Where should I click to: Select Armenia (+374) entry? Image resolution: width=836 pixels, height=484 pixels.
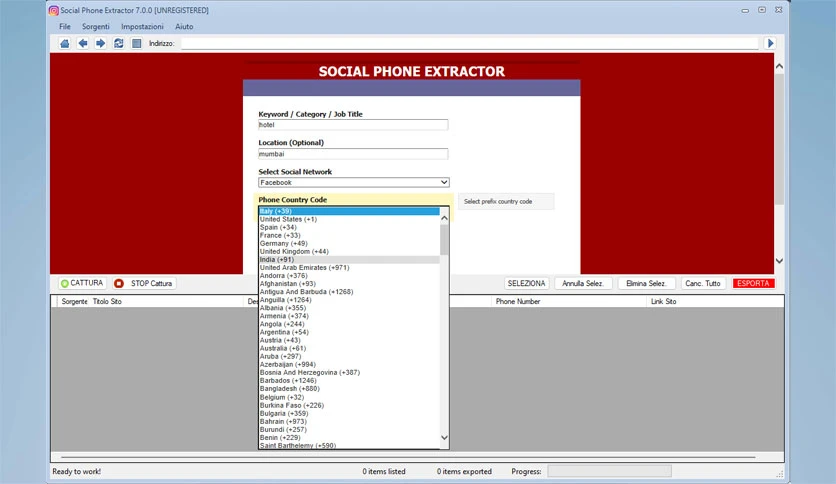[x=349, y=316]
